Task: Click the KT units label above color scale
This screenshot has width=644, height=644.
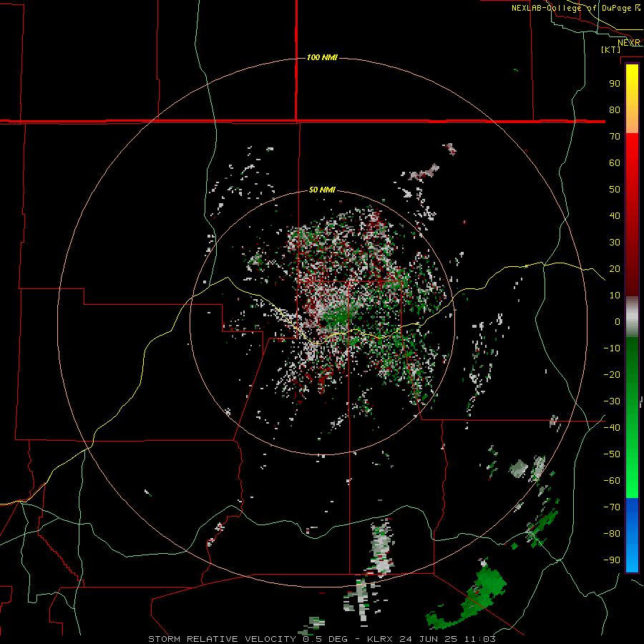Action: pyautogui.click(x=611, y=49)
